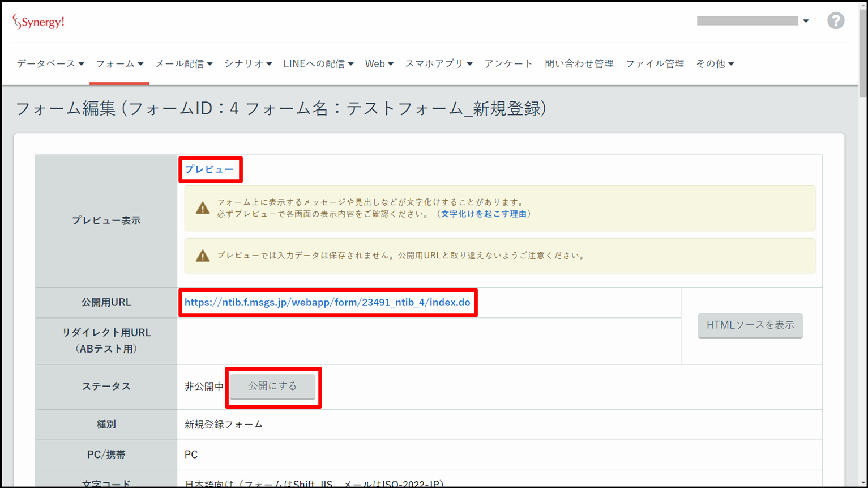Open the Web dropdown menu
This screenshot has width=868, height=488.
pos(379,64)
